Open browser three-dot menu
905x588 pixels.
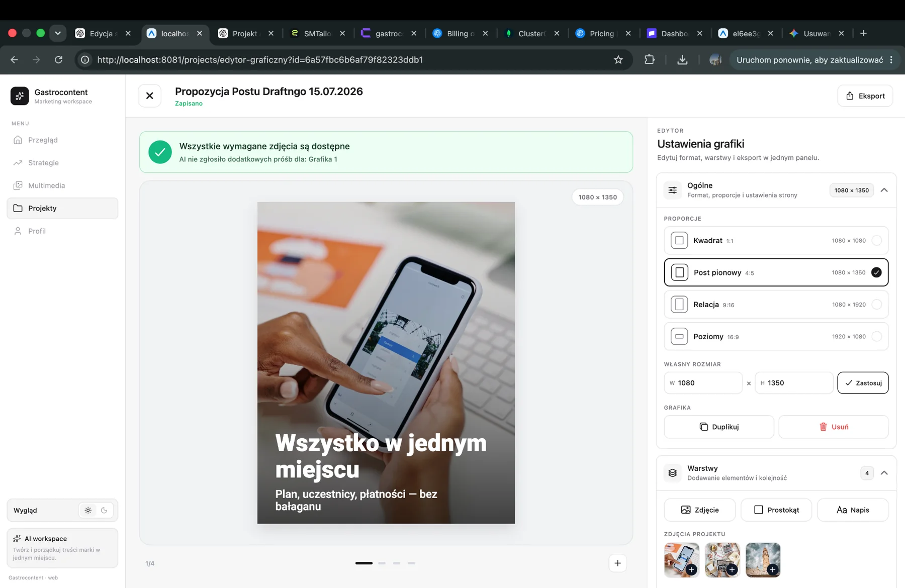tap(891, 60)
